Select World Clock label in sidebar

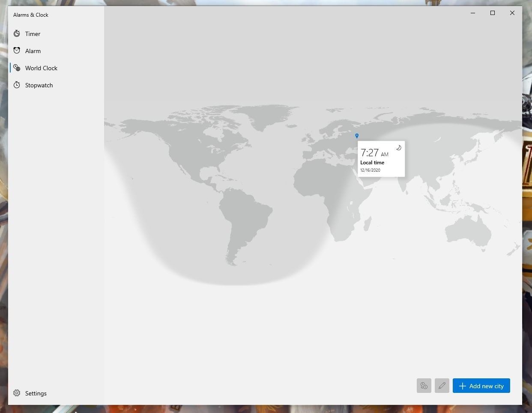41,68
